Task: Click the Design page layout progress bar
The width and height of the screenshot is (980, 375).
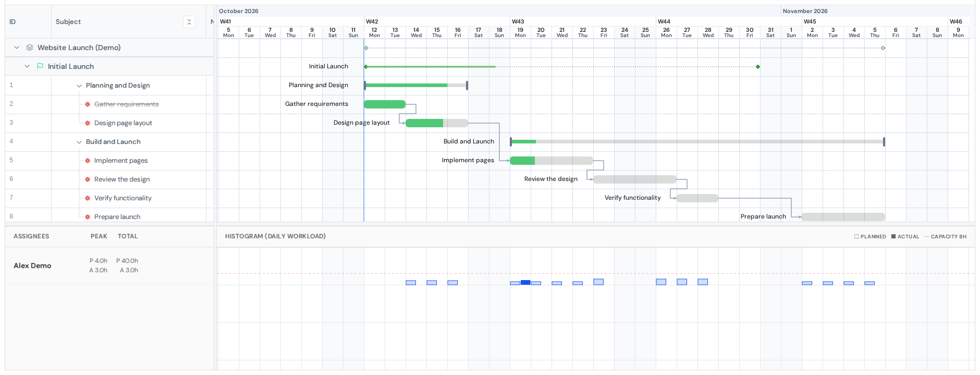Action: 437,123
